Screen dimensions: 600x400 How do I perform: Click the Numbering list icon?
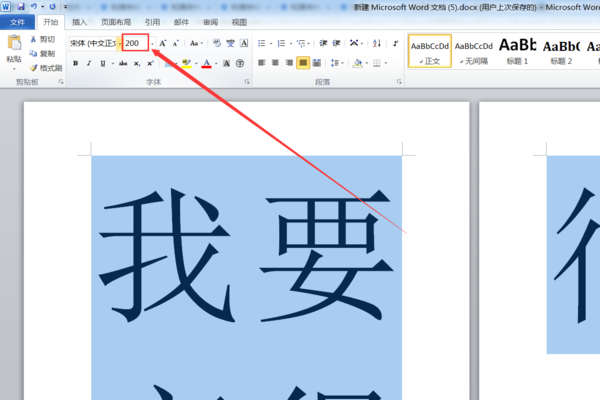click(281, 43)
